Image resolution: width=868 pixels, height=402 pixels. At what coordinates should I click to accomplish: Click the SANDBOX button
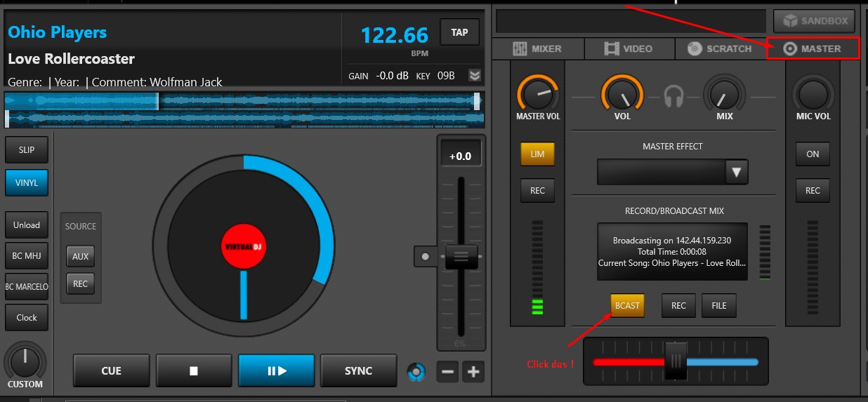[815, 20]
